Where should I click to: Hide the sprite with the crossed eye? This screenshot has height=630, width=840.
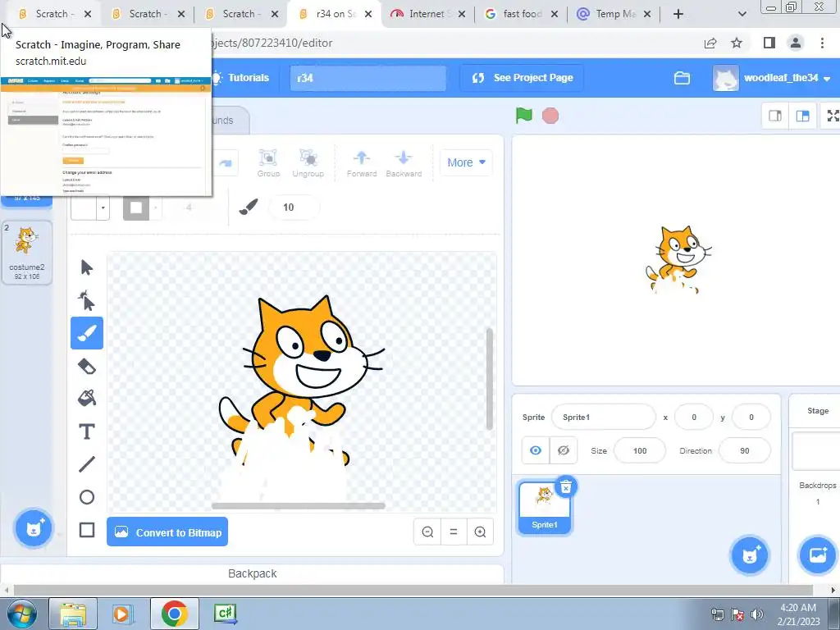564,450
